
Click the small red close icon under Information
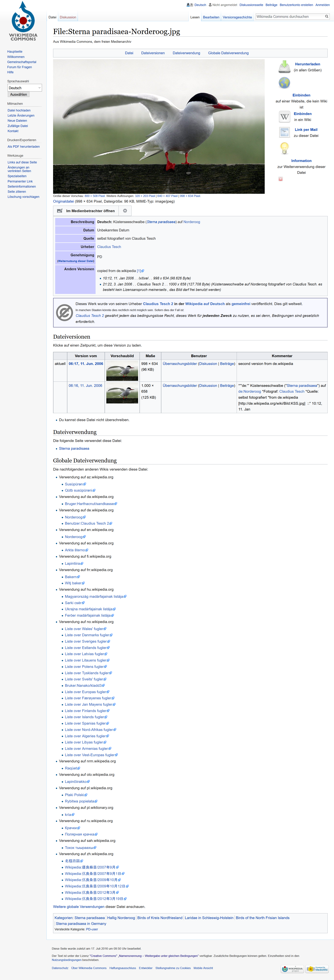coord(280,179)
